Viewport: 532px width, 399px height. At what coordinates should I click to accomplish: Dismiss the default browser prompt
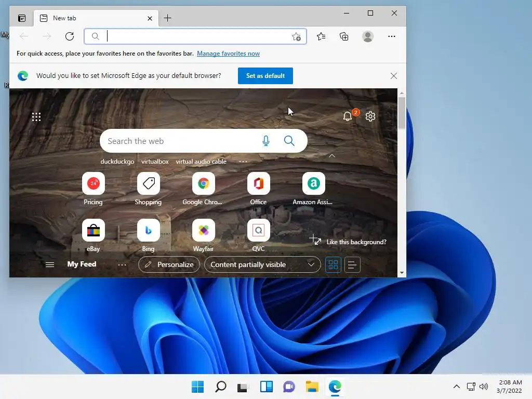(x=394, y=76)
